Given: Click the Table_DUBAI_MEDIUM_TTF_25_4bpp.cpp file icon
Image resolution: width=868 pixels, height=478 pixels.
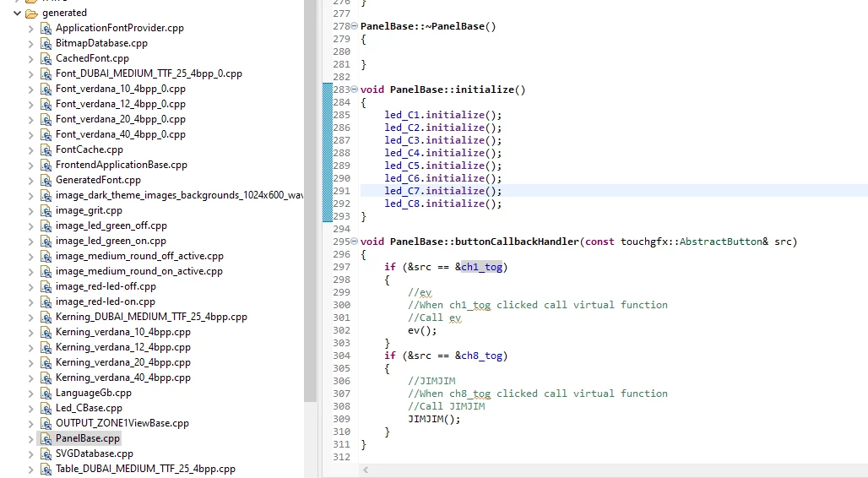Looking at the screenshot, I should 46,470.
